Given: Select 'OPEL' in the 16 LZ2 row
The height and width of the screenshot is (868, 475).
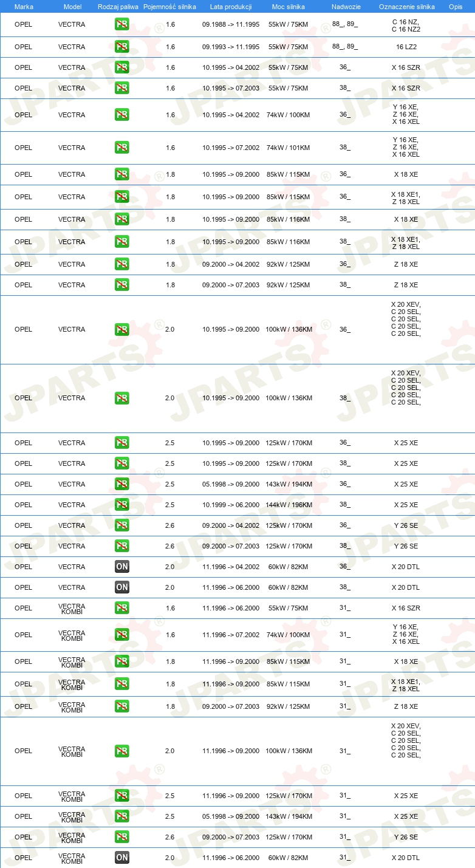Looking at the screenshot, I should click(x=23, y=47).
